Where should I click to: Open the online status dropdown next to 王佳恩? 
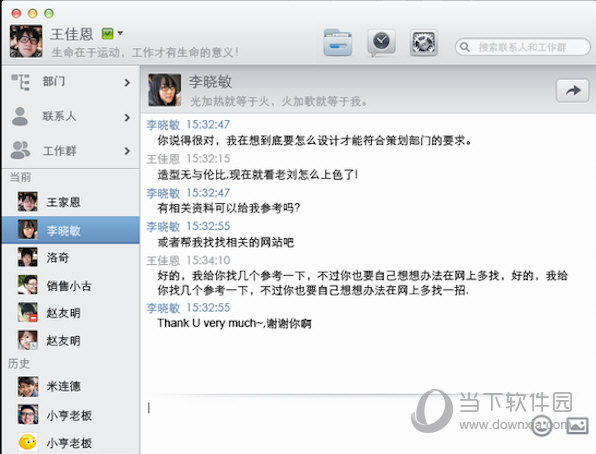(120, 33)
